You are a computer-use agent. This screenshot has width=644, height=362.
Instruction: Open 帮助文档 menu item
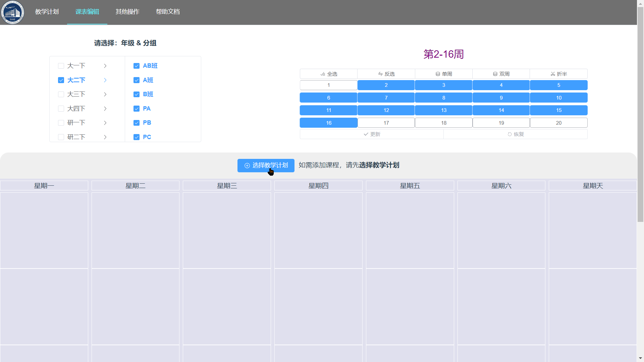pyautogui.click(x=168, y=12)
